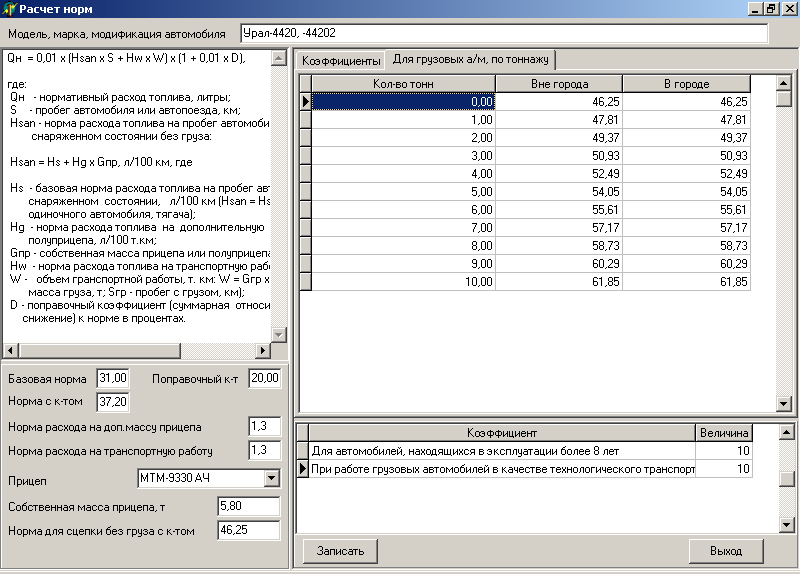The image size is (800, 574).
Task: Click the Базовая норма field 31,00
Action: tap(113, 378)
